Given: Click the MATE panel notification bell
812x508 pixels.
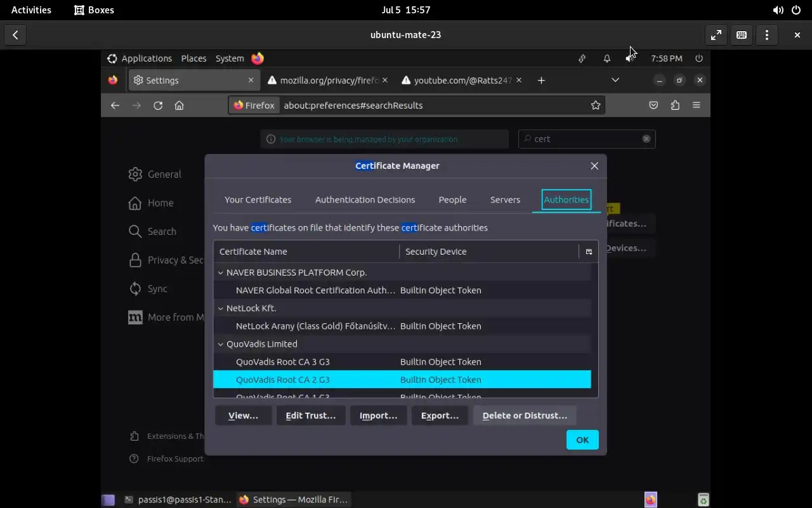Looking at the screenshot, I should [607, 58].
